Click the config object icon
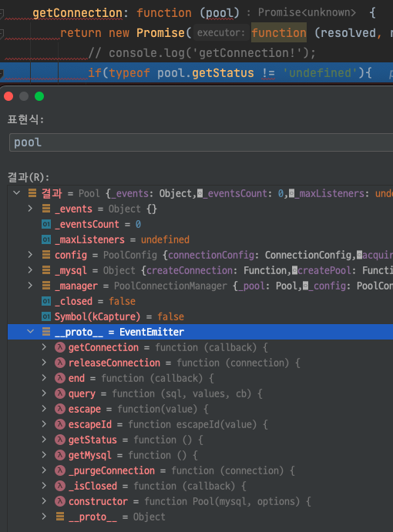Viewport: 393px width, 532px height. pos(46,255)
